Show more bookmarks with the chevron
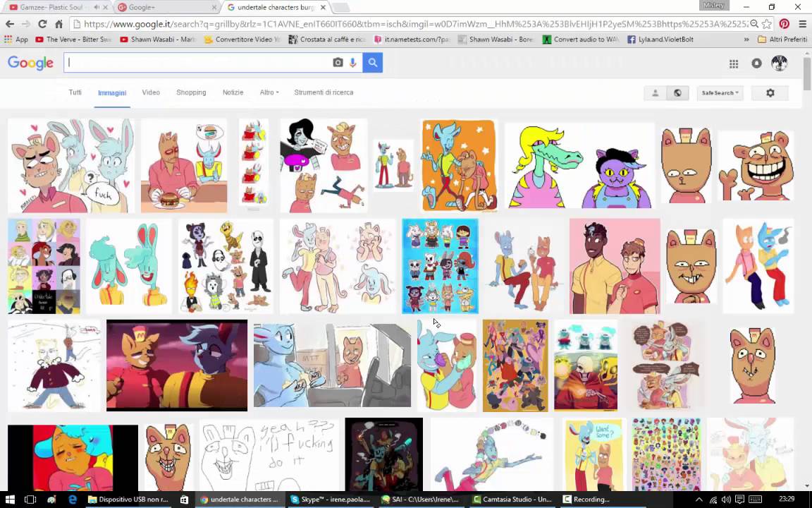Screen dimensions: 812x508 pyautogui.click(x=746, y=40)
